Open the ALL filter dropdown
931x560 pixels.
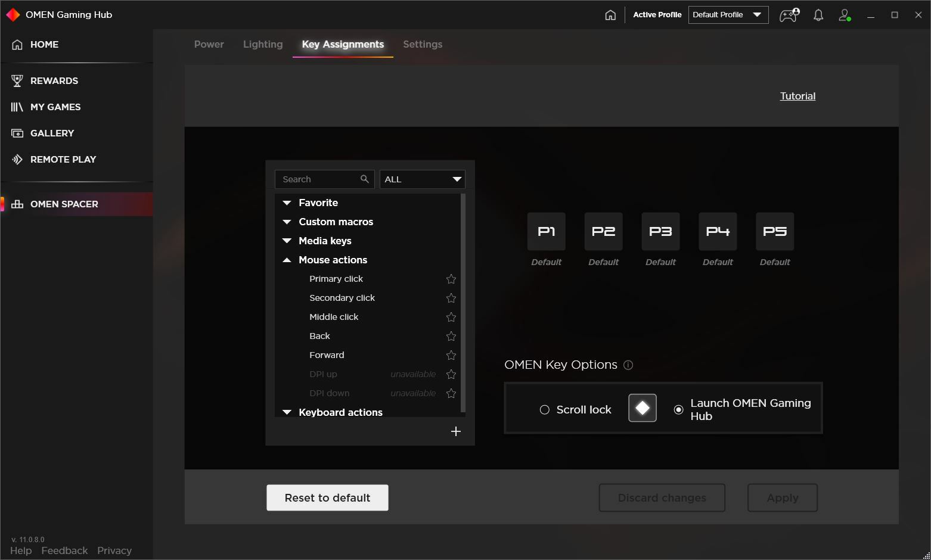tap(421, 179)
